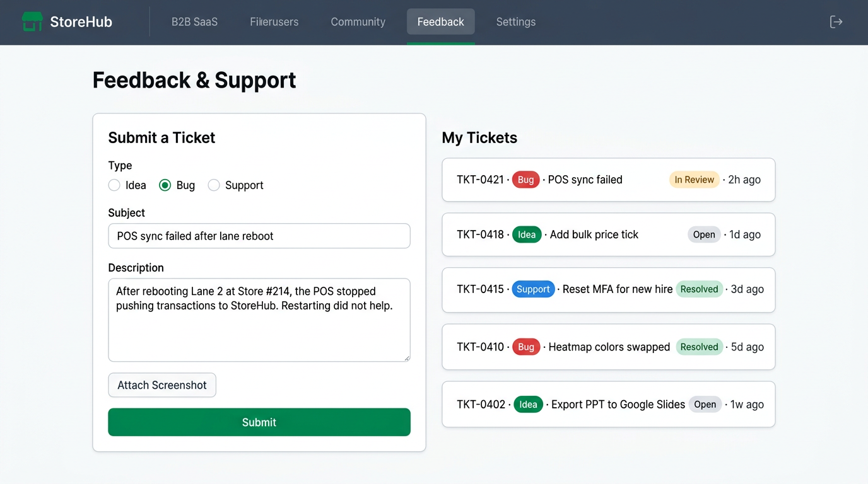
Task: Click the Description resize handle
Action: click(x=407, y=358)
